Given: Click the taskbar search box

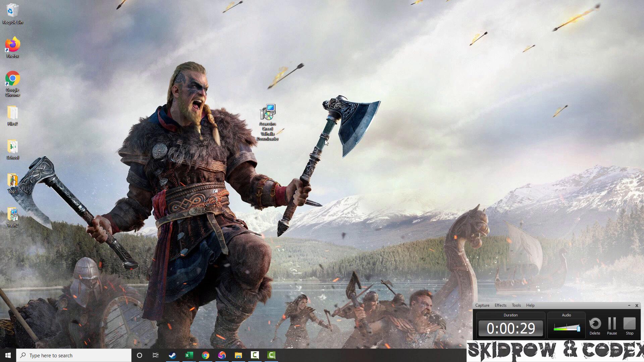Looking at the screenshot, I should [74, 355].
